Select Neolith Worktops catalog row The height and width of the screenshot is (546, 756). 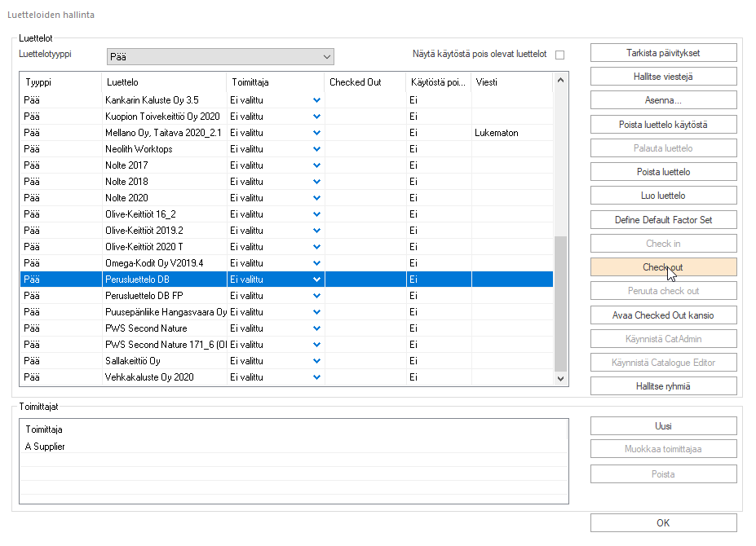click(286, 149)
